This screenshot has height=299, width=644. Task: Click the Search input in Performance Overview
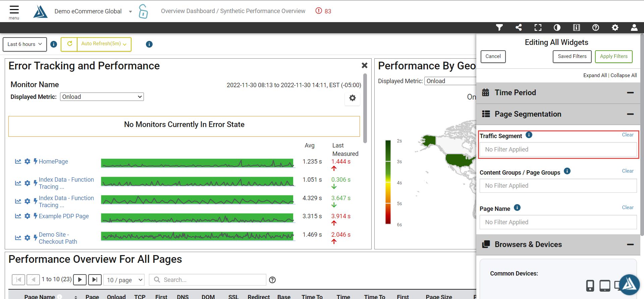(x=208, y=280)
